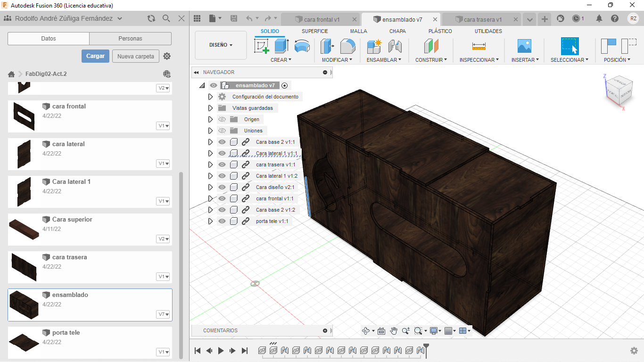
Task: Toggle visibility of porta tele v1:1
Action: coord(222,221)
